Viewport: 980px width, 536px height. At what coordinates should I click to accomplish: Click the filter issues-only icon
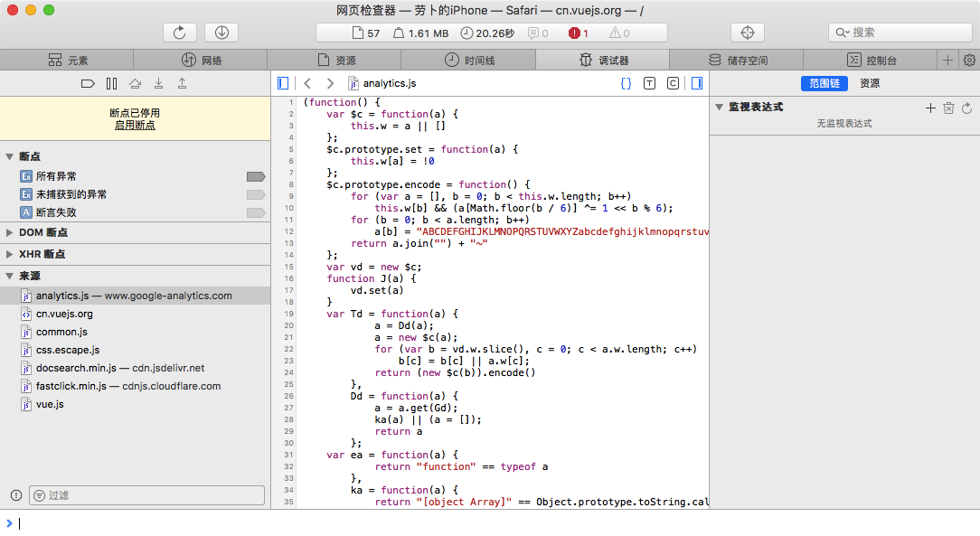[16, 495]
